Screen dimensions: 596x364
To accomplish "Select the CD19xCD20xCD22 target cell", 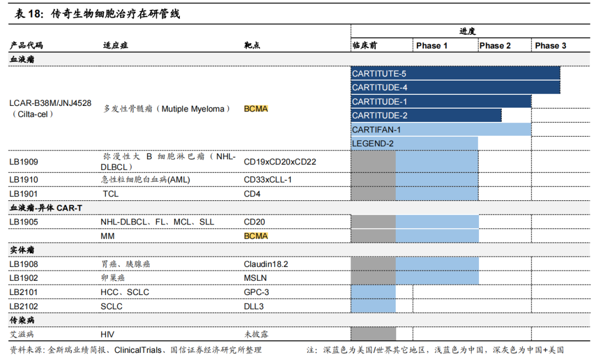I will (280, 162).
